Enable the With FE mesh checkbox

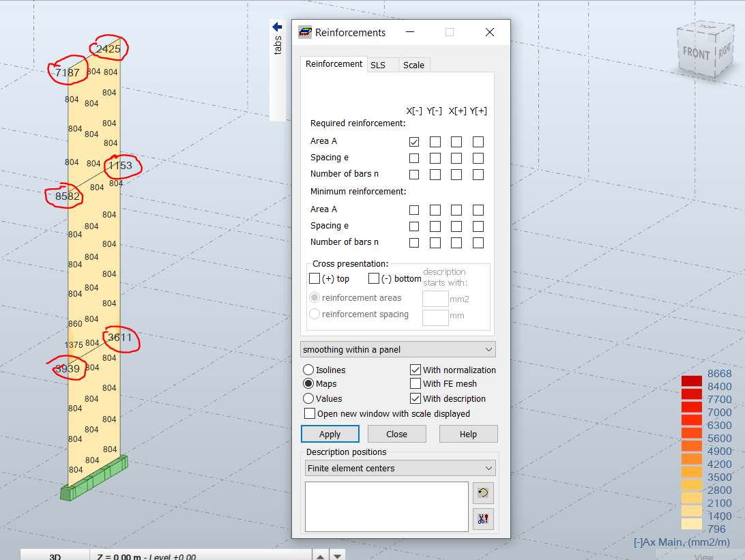[x=415, y=383]
